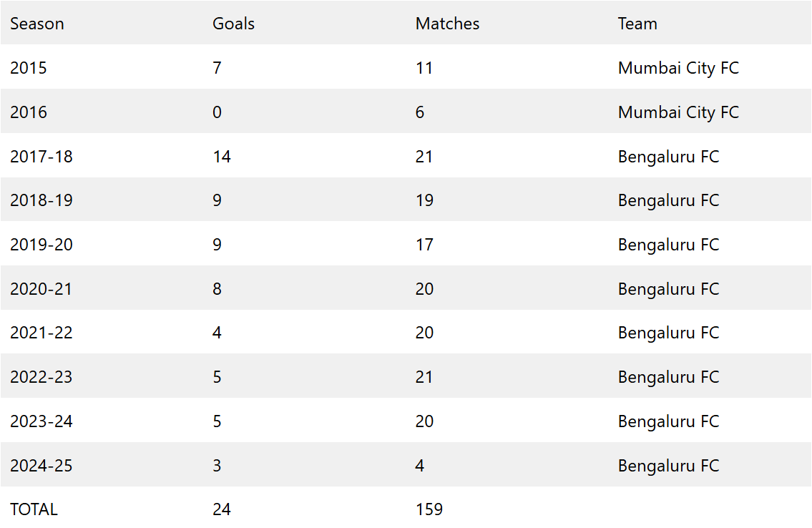Click the matches value for 2019-20
The image size is (812, 528).
pyautogui.click(x=424, y=245)
